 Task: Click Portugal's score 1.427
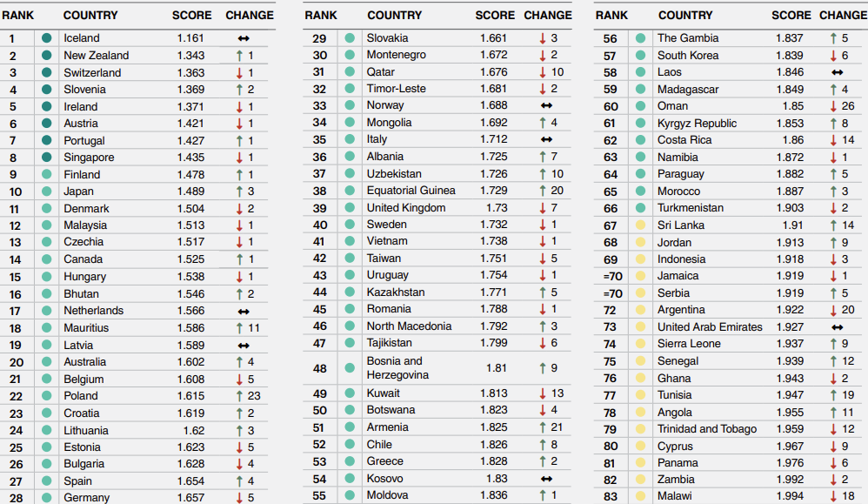click(190, 141)
